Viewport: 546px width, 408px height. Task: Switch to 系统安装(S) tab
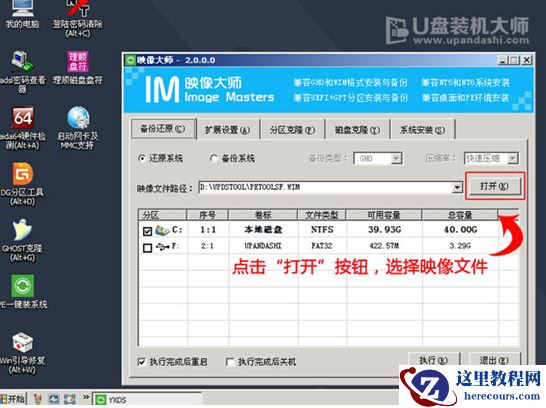[x=422, y=130]
